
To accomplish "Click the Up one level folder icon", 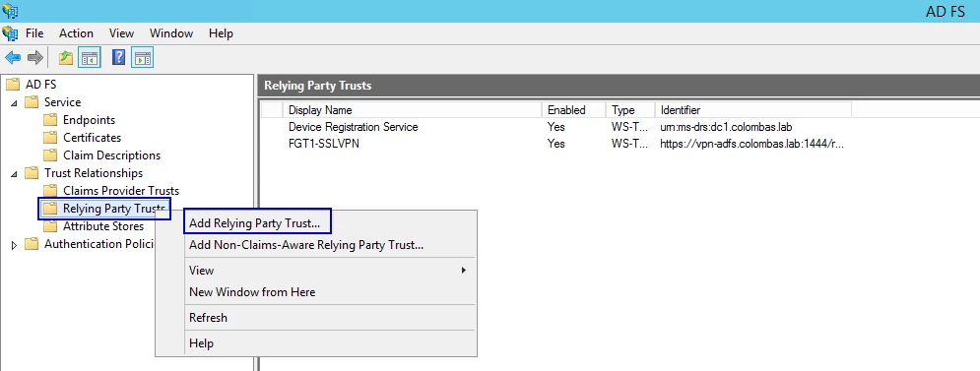I will (x=66, y=58).
